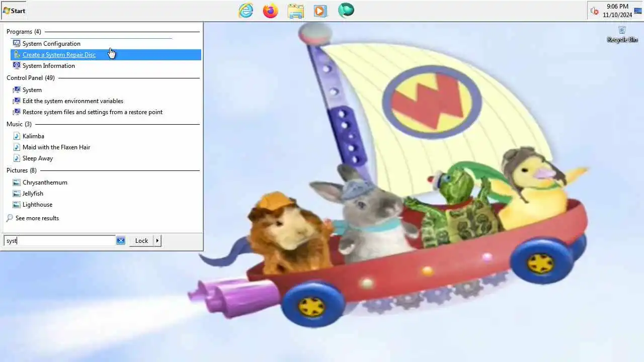Clear the search box with X button

click(x=121, y=241)
